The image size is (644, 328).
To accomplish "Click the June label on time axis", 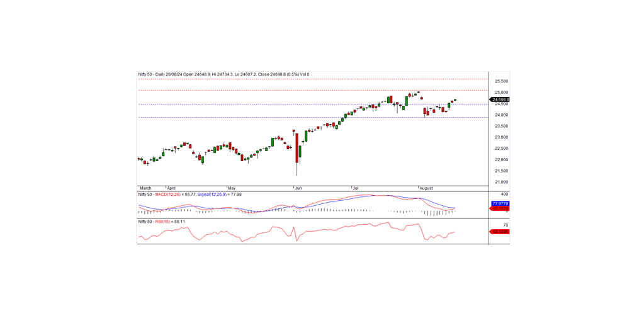I will [x=298, y=188].
